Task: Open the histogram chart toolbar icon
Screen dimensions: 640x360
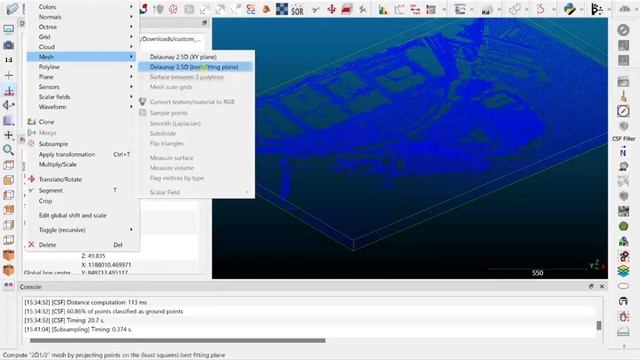Action: pos(383,9)
